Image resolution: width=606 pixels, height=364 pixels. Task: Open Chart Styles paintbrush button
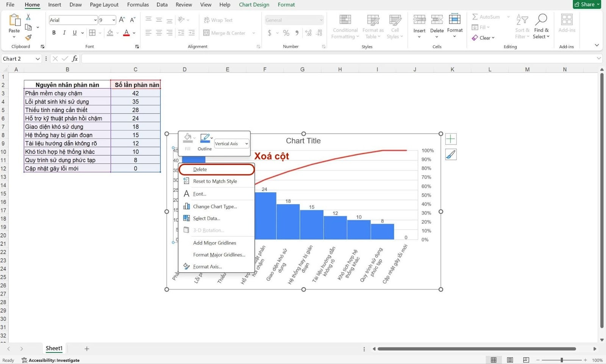[x=451, y=154]
